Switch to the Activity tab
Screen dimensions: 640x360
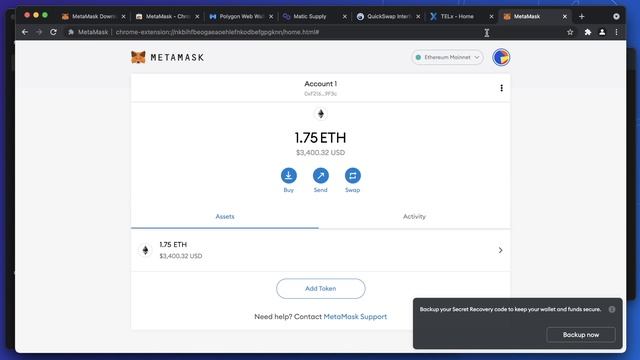414,217
